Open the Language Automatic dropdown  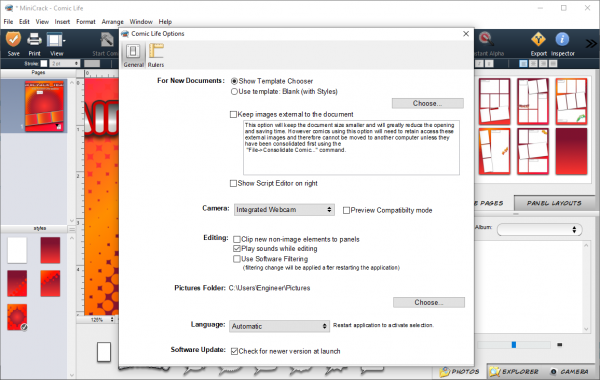tap(279, 326)
